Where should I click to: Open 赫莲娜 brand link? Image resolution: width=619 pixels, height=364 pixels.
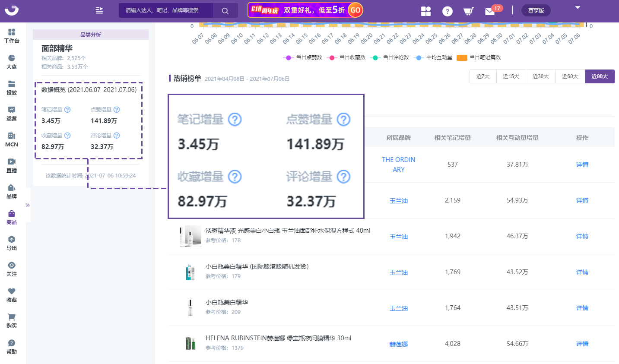pos(399,344)
